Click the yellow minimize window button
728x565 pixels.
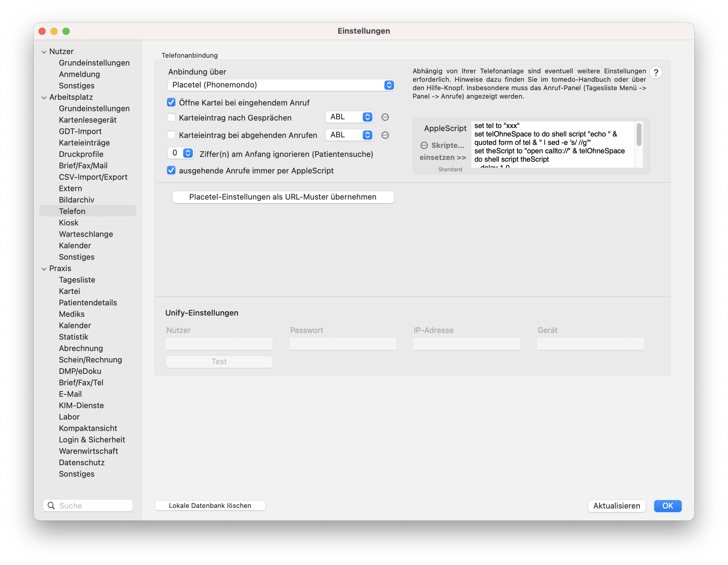tap(54, 31)
